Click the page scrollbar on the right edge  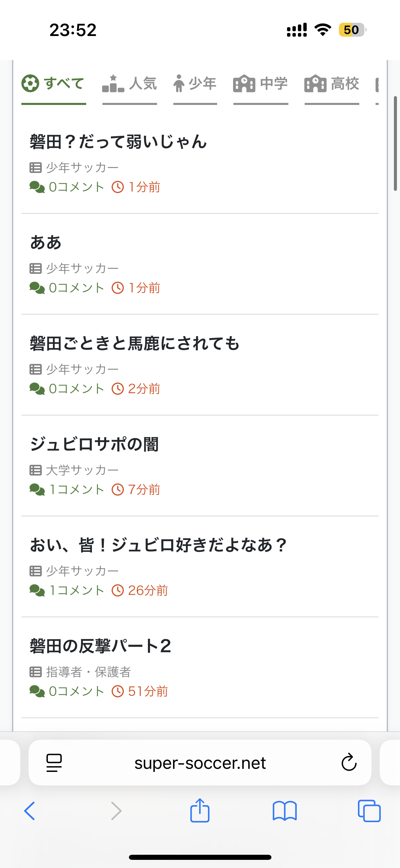(395, 143)
